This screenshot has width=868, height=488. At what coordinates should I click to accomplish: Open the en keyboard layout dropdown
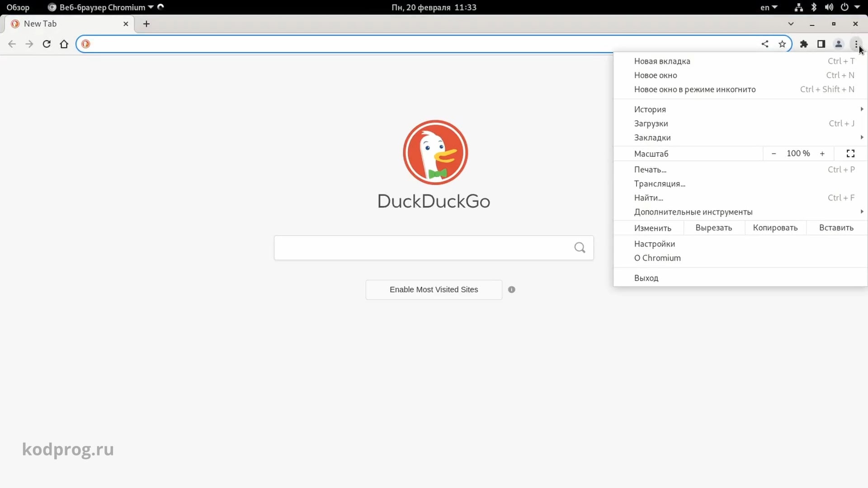[769, 7]
